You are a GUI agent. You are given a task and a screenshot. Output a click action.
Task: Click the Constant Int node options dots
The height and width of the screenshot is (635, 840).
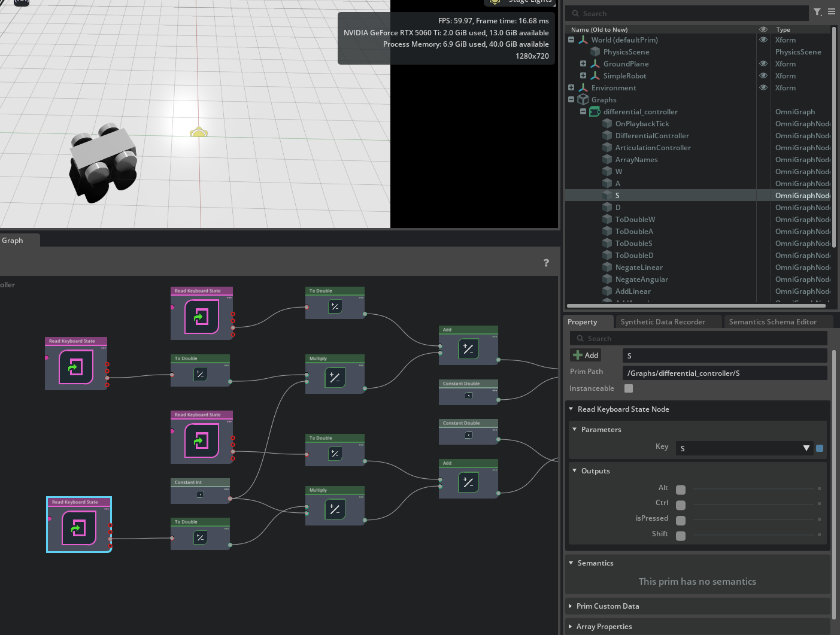pos(226,489)
